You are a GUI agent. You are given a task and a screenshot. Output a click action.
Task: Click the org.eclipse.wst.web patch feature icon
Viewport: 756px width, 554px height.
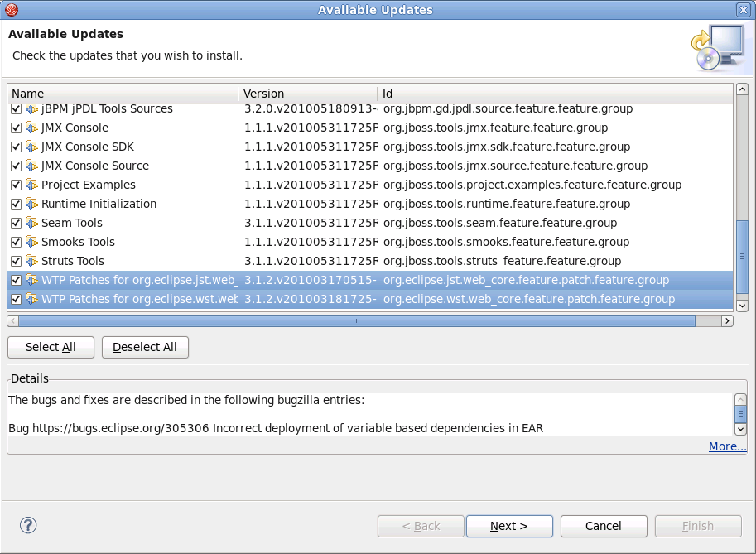pyautogui.click(x=31, y=299)
